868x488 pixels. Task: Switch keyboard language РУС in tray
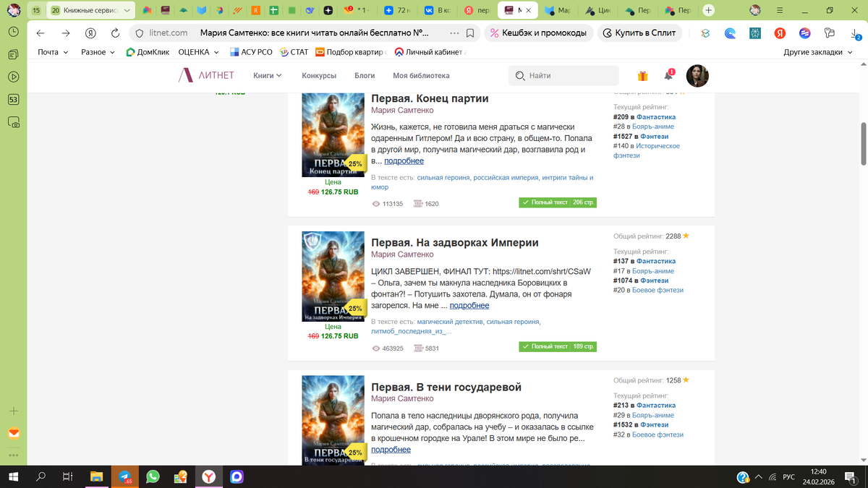[x=789, y=477]
